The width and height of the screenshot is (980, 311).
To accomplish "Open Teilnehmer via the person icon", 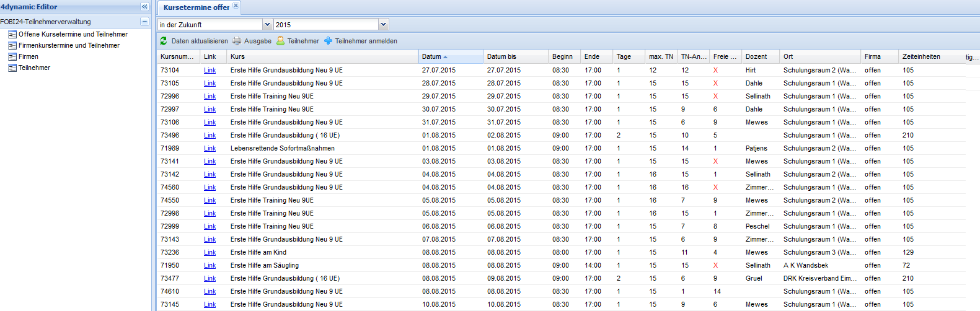I will 280,41.
